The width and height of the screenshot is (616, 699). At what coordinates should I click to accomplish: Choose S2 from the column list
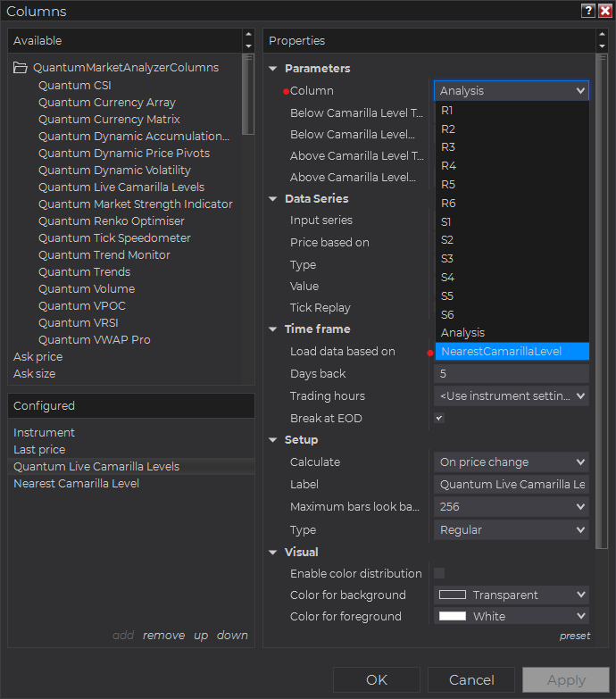tap(512, 240)
